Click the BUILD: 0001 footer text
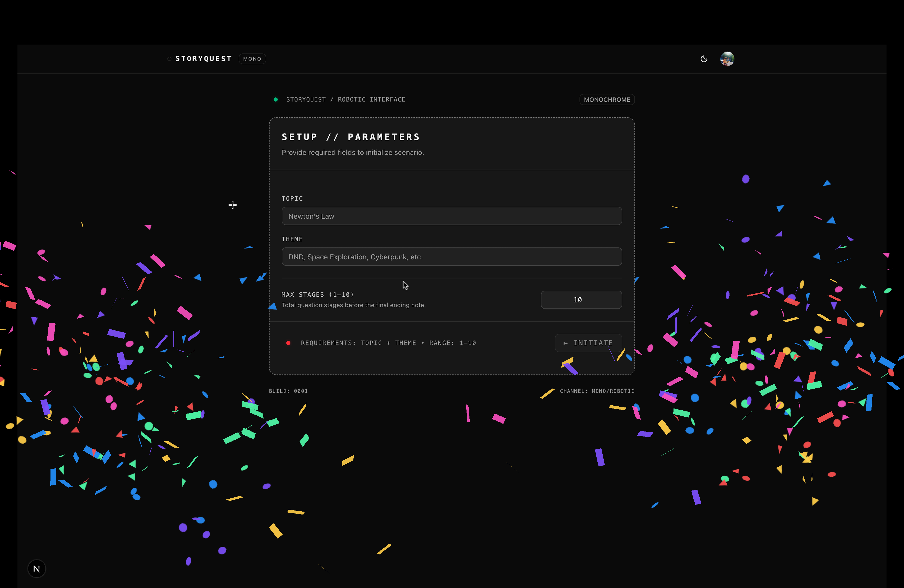This screenshot has width=904, height=588. coord(288,391)
